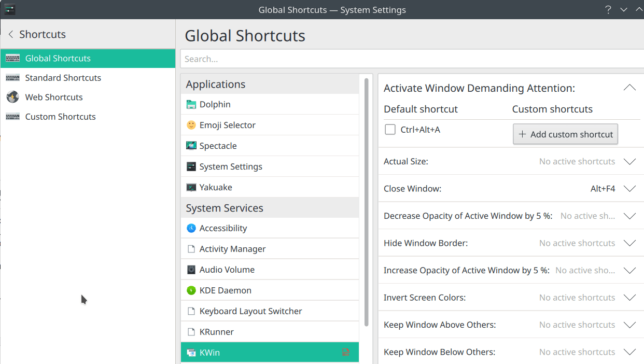Click the Dolphin file manager icon

pos(191,104)
